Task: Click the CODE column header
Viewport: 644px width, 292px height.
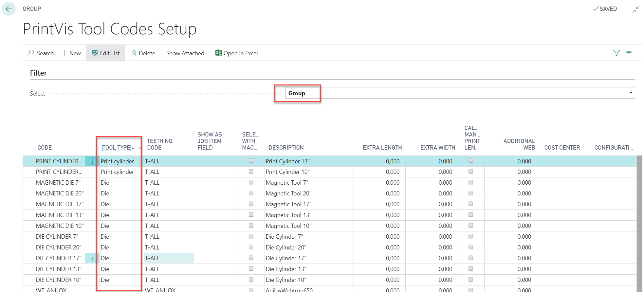Action: click(45, 148)
